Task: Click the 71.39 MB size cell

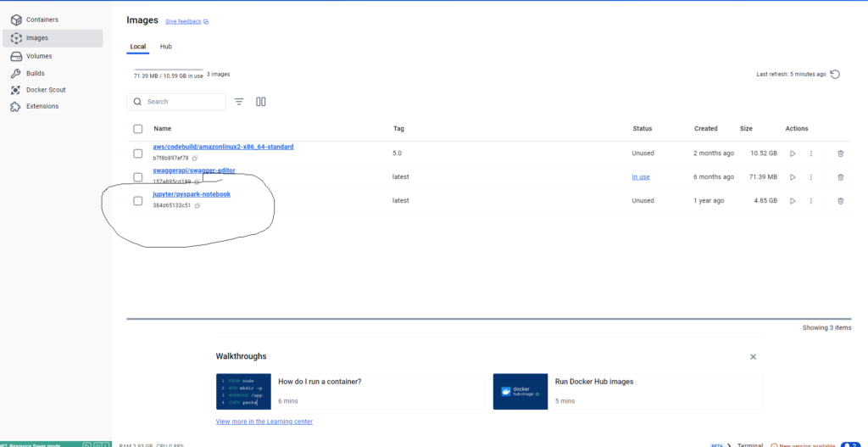Action: pos(763,177)
